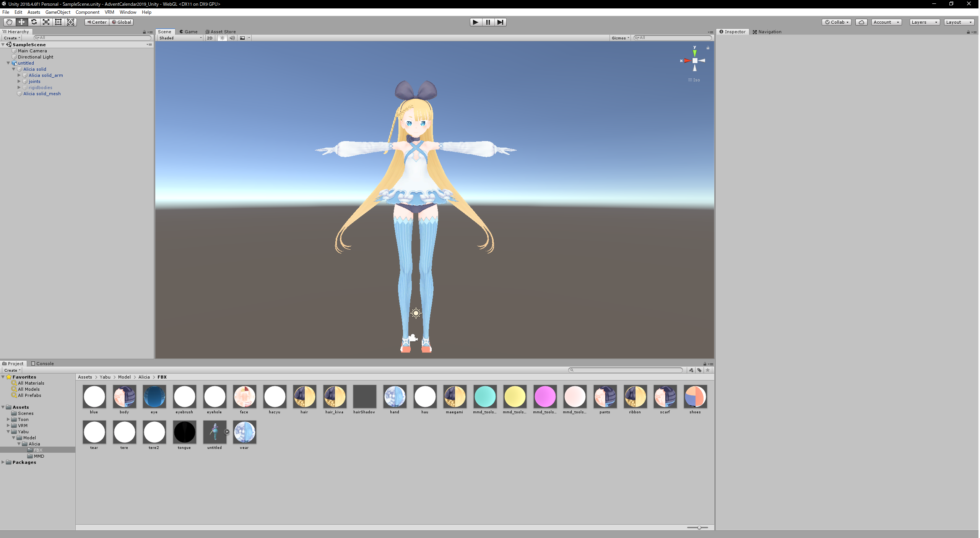
Task: Open the VRM menu
Action: coord(109,12)
